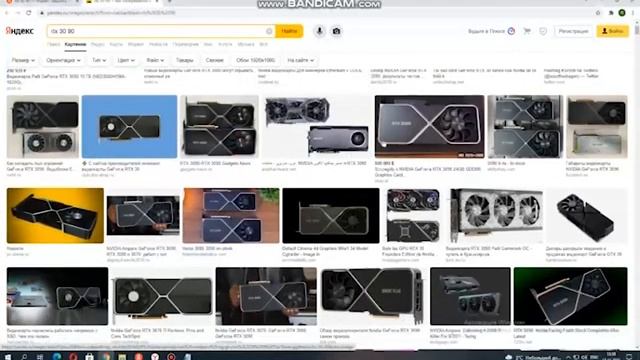Open the GPU image on blue background
This screenshot has width=640, height=360.
pyautogui.click(x=129, y=127)
